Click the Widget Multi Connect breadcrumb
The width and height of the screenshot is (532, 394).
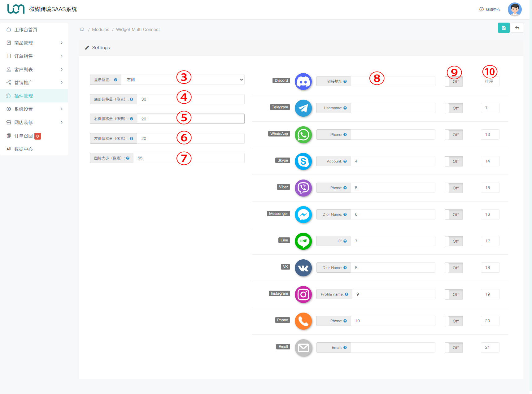click(138, 29)
